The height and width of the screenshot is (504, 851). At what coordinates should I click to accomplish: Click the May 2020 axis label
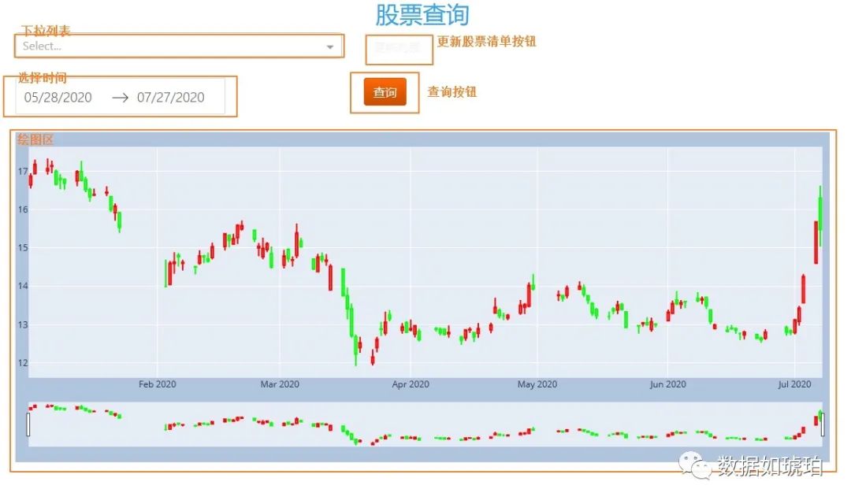click(537, 384)
